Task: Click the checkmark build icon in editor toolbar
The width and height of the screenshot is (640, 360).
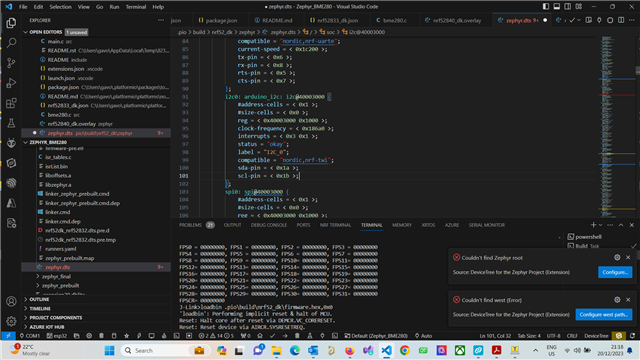Action: 572,20
